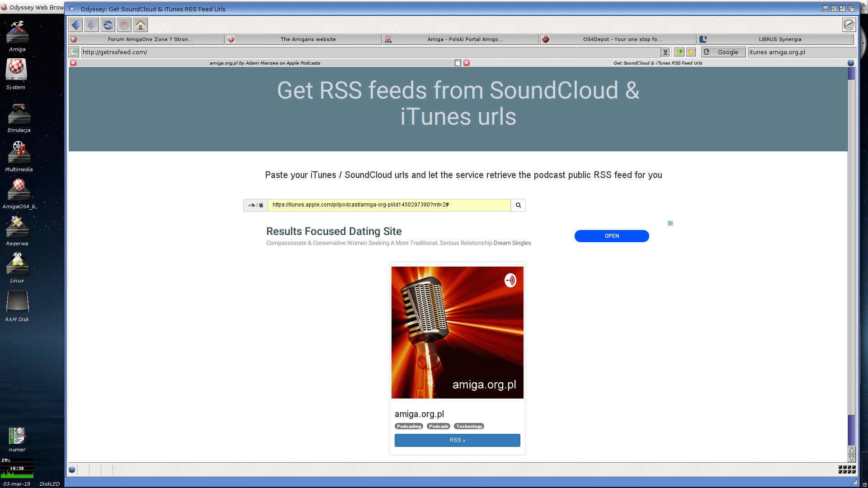Click the Technology tag

point(469,426)
